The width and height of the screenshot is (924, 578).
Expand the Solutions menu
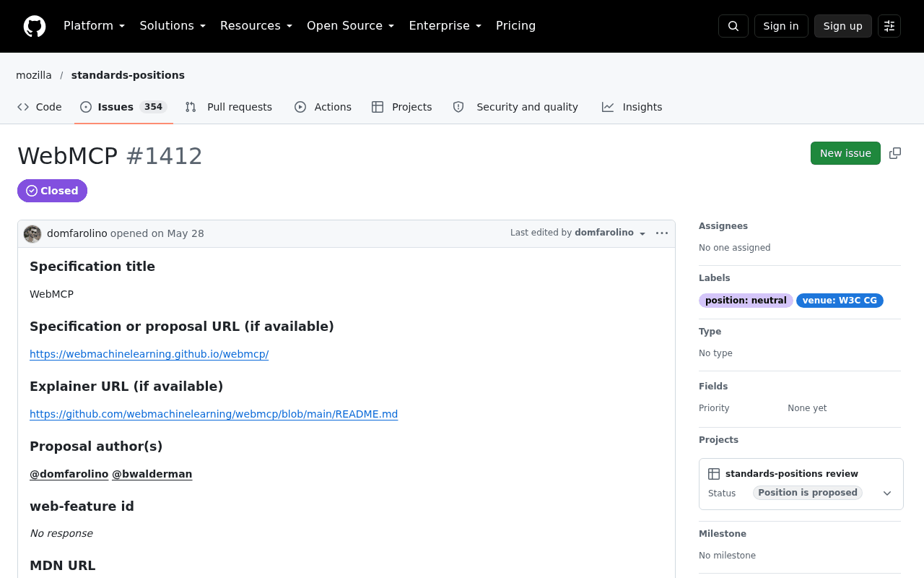click(173, 26)
